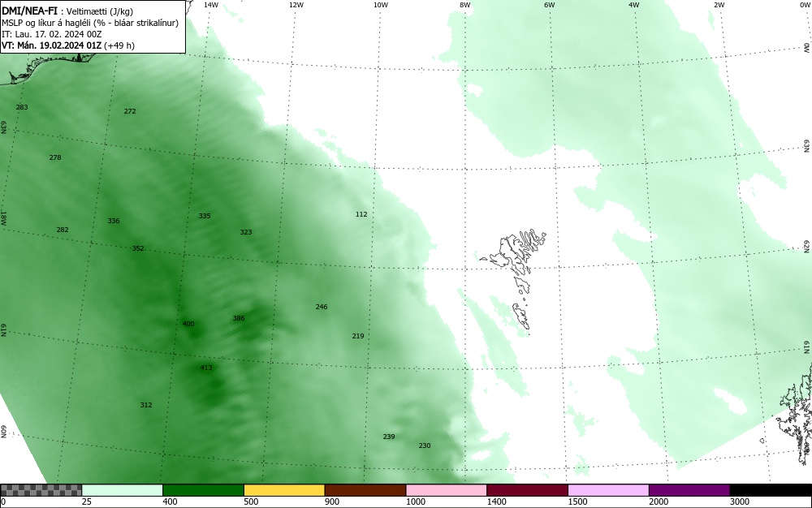The width and height of the screenshot is (812, 508).
Task: Click the black 3000 legend swatch
Action: click(x=771, y=490)
